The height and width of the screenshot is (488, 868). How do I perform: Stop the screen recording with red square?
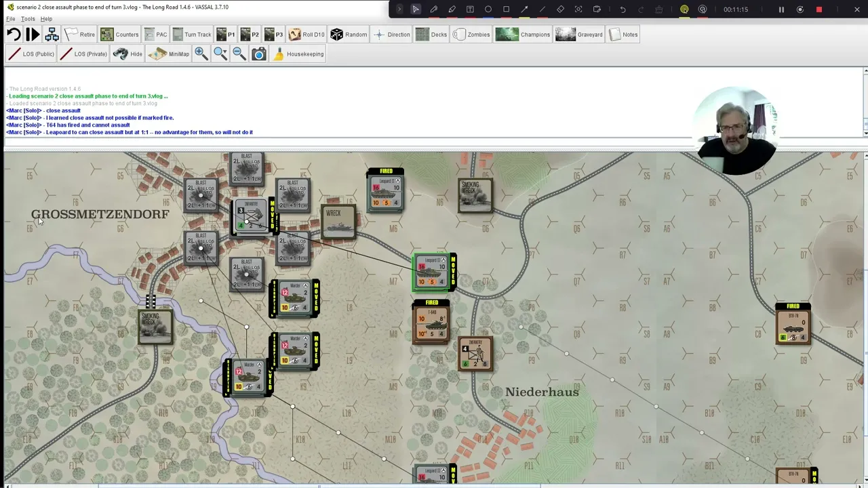click(819, 9)
